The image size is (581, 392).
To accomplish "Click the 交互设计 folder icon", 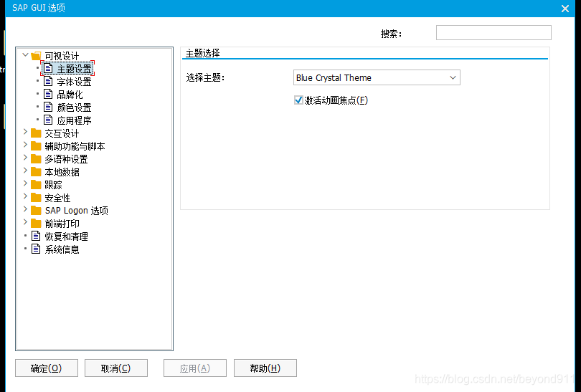I will (x=36, y=133).
